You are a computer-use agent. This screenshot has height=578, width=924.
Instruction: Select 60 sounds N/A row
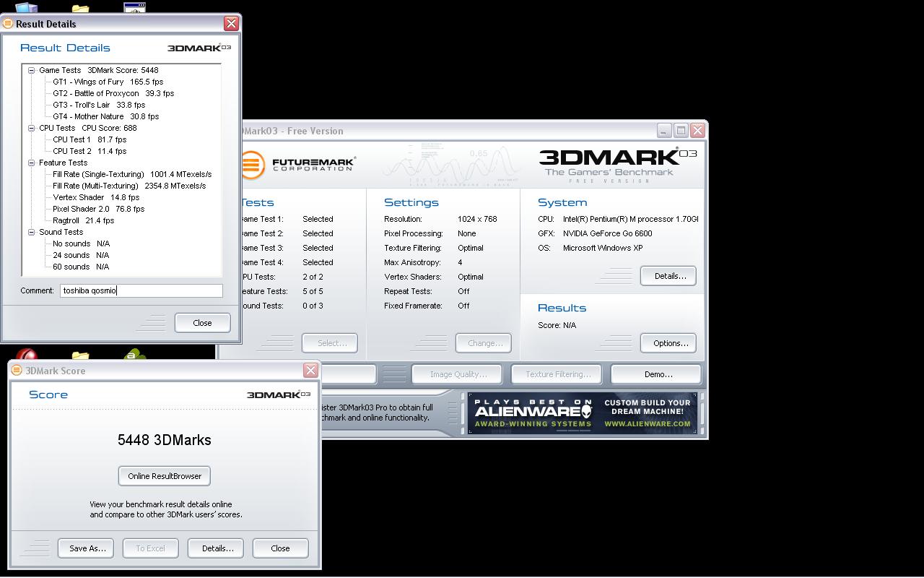(x=81, y=267)
